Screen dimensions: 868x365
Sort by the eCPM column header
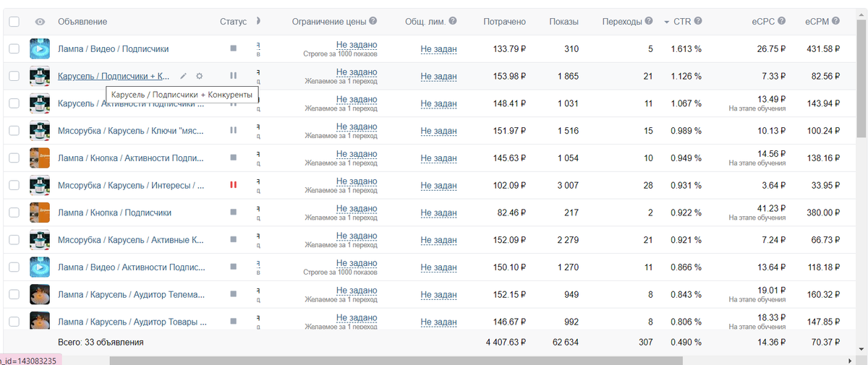point(817,22)
